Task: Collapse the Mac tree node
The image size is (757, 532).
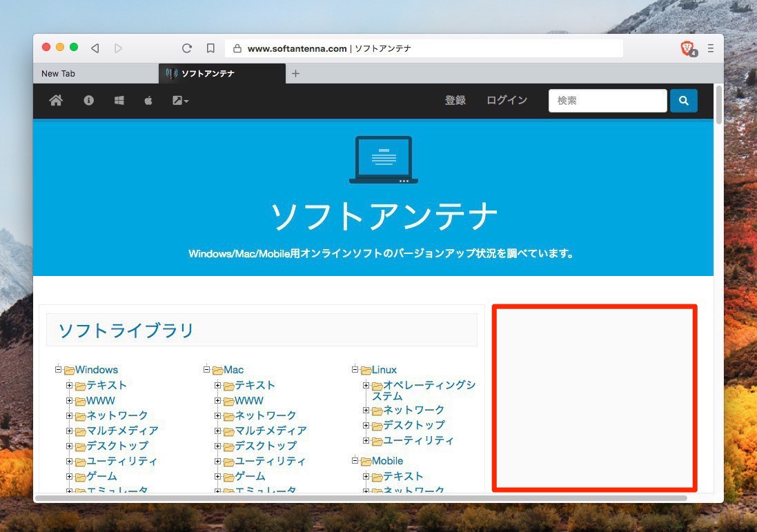Action: [x=206, y=370]
